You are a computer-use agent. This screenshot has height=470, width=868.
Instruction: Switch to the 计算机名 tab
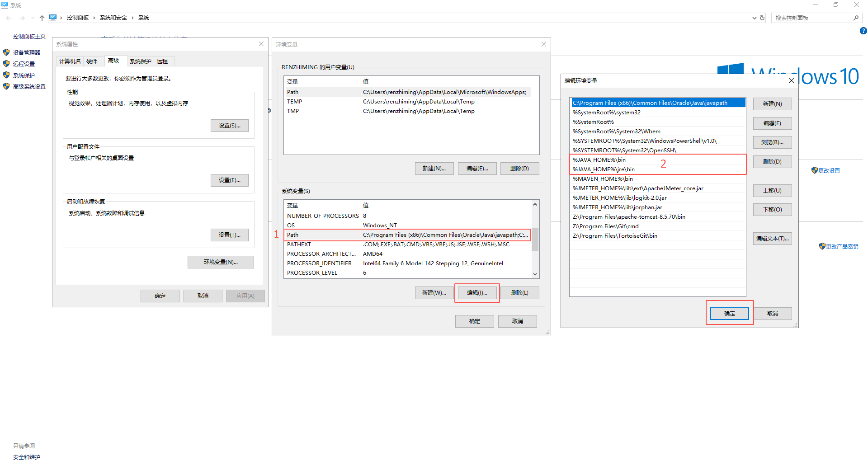click(70, 61)
